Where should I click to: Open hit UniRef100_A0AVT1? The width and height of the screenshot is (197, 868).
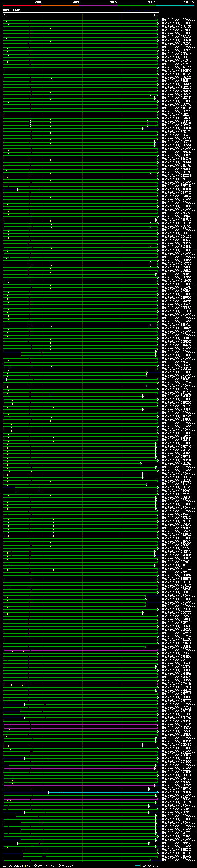177,833
